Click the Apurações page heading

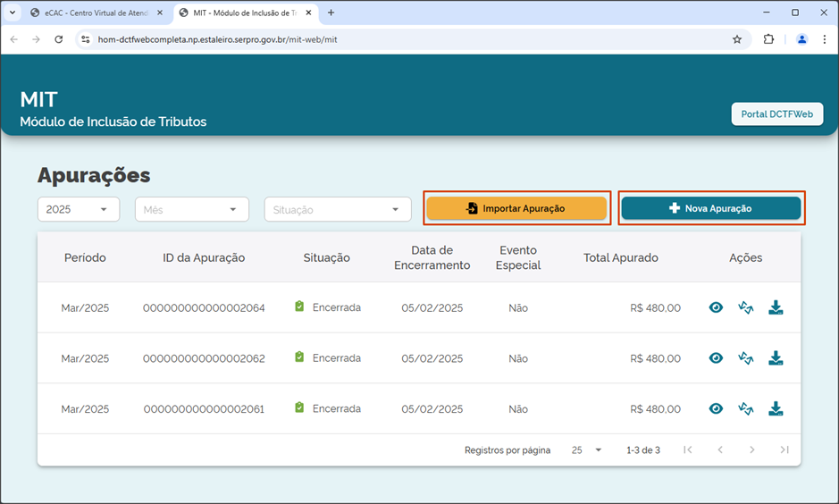point(94,175)
